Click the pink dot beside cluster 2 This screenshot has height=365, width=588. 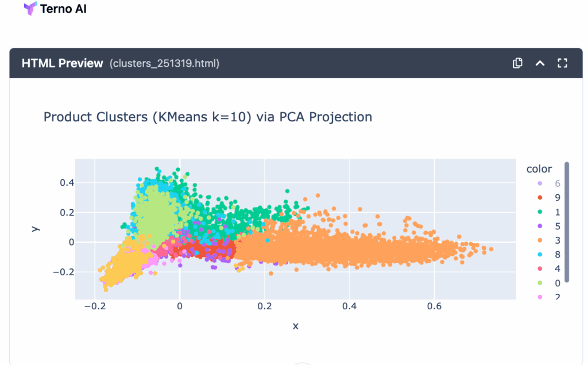pos(540,297)
